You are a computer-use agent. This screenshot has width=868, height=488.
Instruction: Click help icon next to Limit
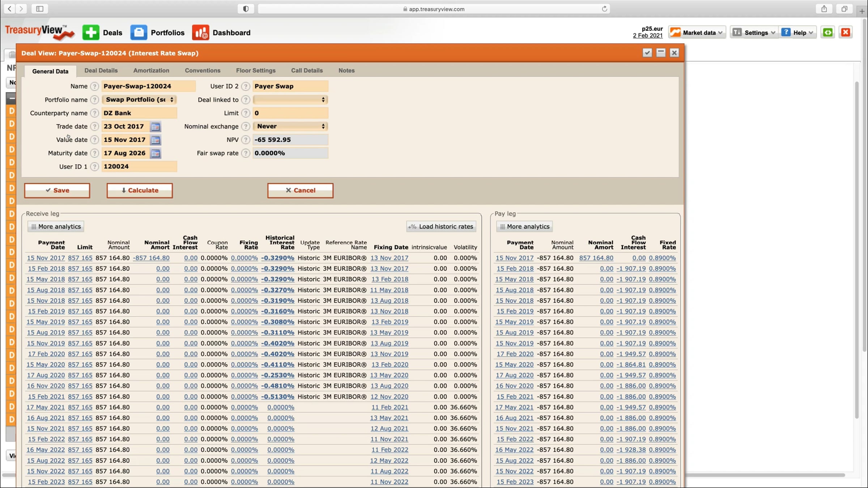pos(246,113)
